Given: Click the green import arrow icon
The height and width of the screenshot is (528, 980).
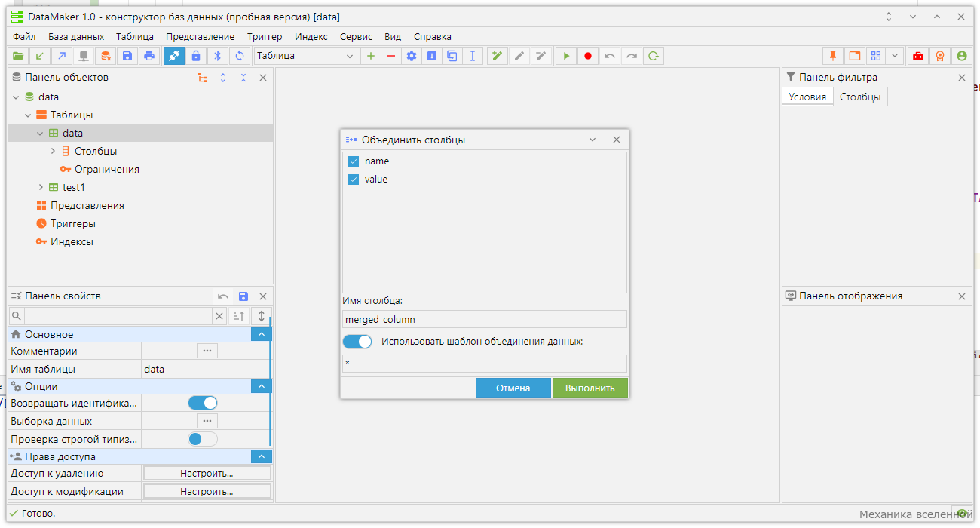Looking at the screenshot, I should point(40,56).
